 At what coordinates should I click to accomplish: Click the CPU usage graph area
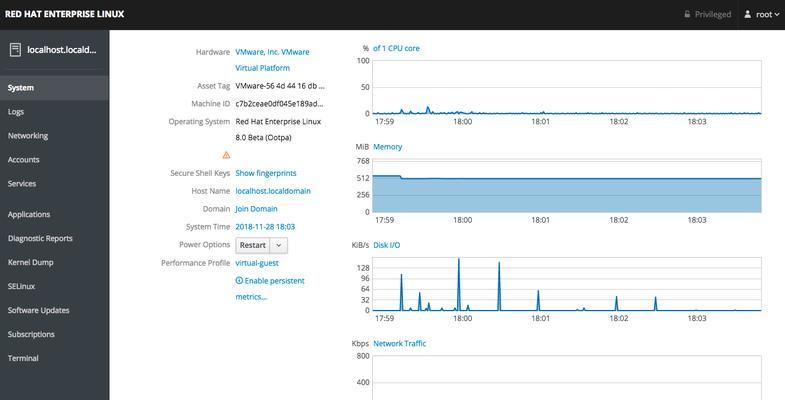pyautogui.click(x=567, y=87)
